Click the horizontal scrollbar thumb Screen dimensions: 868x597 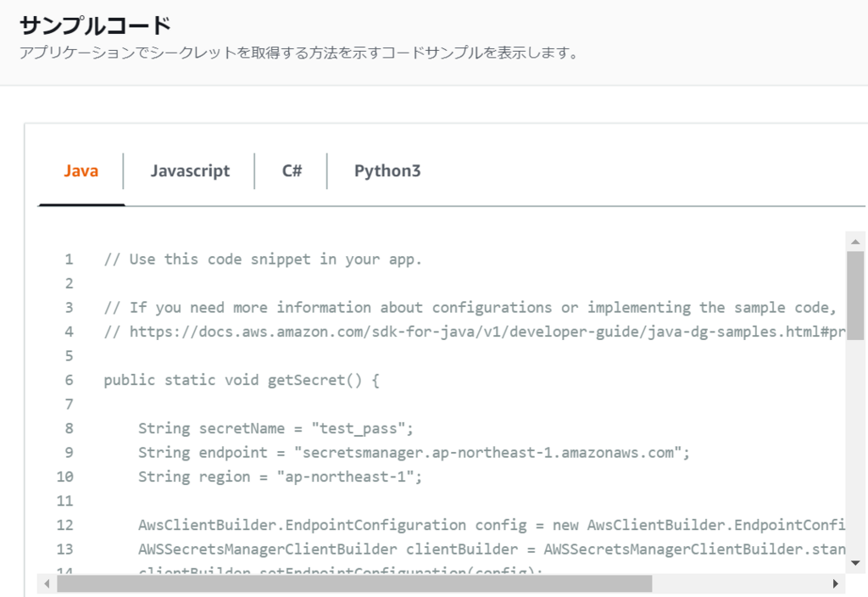(x=353, y=583)
